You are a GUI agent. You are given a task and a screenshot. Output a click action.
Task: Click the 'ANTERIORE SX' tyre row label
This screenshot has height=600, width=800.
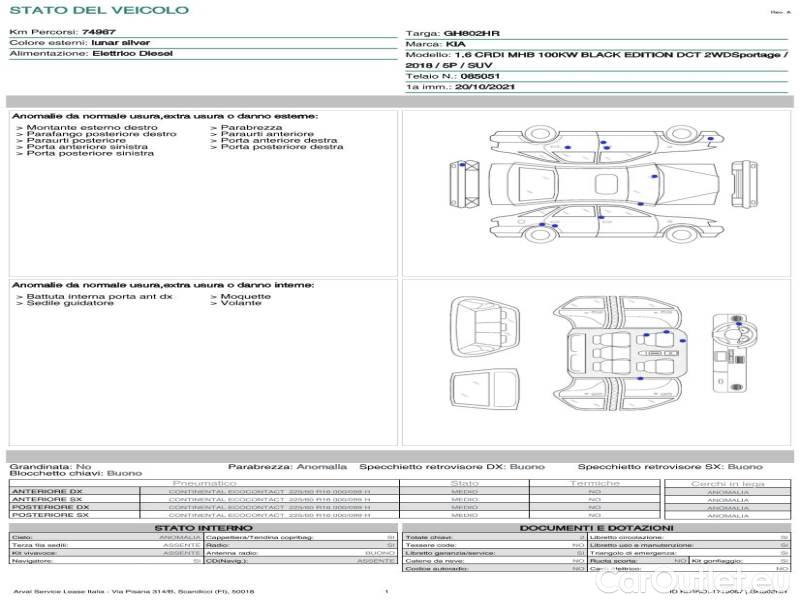[x=47, y=499]
